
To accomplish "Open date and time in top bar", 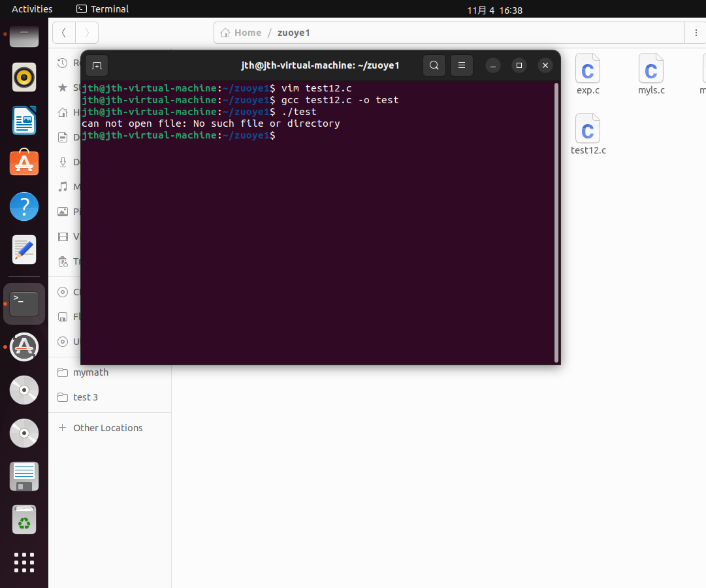I will [495, 10].
